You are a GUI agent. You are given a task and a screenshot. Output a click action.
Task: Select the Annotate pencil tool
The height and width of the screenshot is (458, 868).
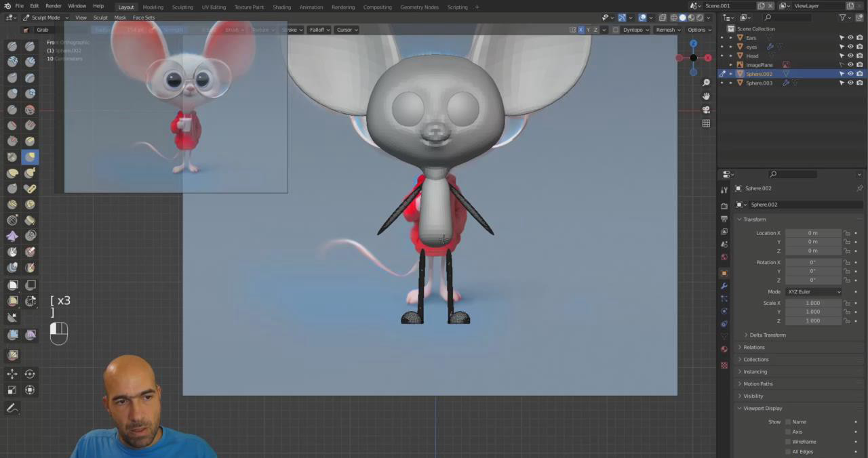pos(12,408)
